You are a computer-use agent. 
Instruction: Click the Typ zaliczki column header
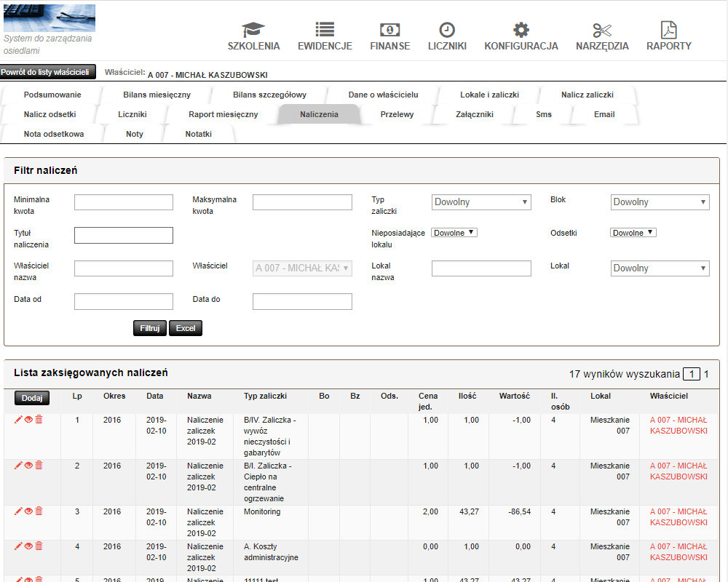265,396
